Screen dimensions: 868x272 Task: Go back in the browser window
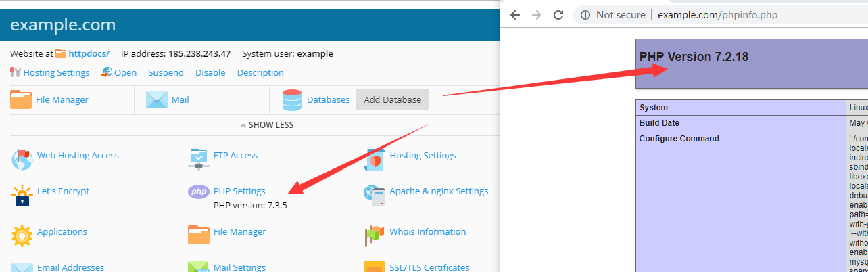[x=515, y=15]
